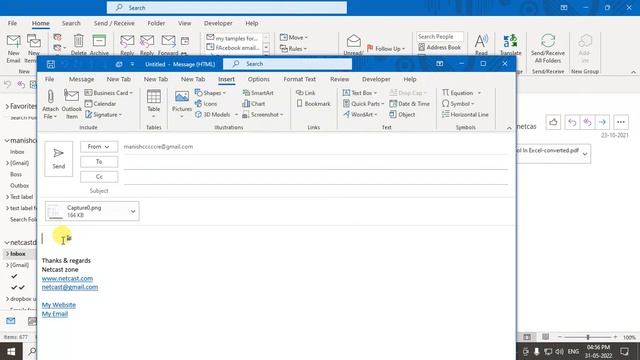Insert Date & Time
This screenshot has width=640, height=360.
point(409,104)
